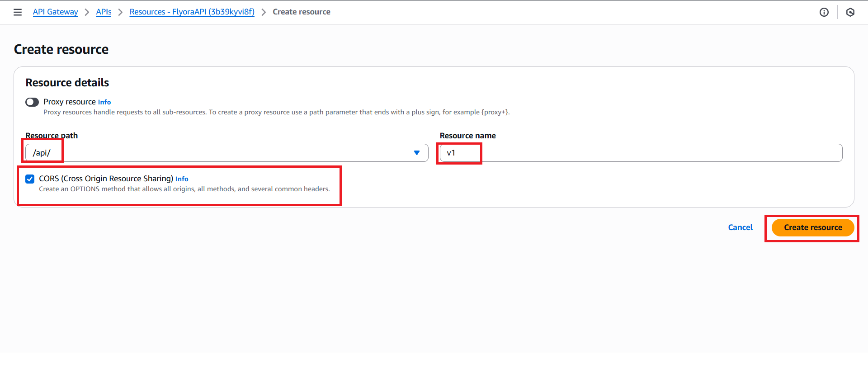The height and width of the screenshot is (382, 868).
Task: Navigate to APIs breadcrumb link
Action: tap(104, 12)
